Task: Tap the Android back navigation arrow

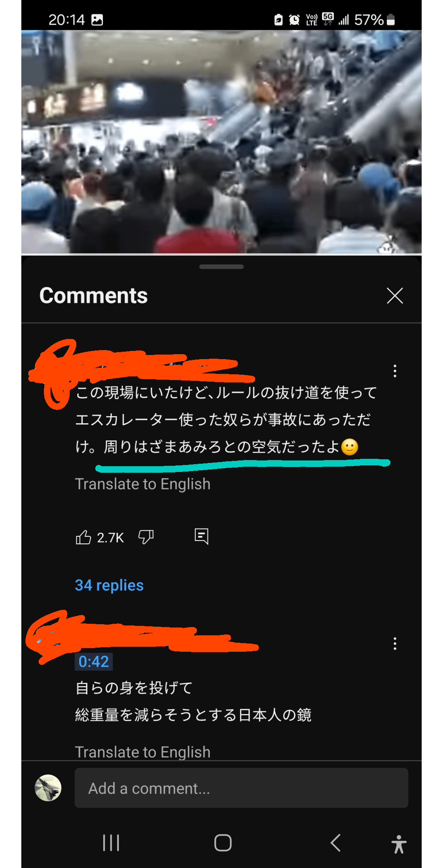Action: (336, 843)
